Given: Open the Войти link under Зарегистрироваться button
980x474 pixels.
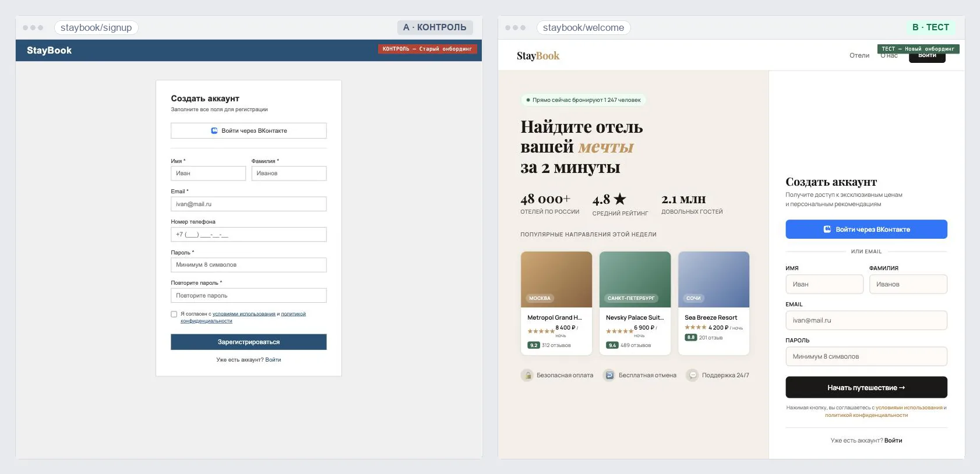Looking at the screenshot, I should (x=273, y=360).
